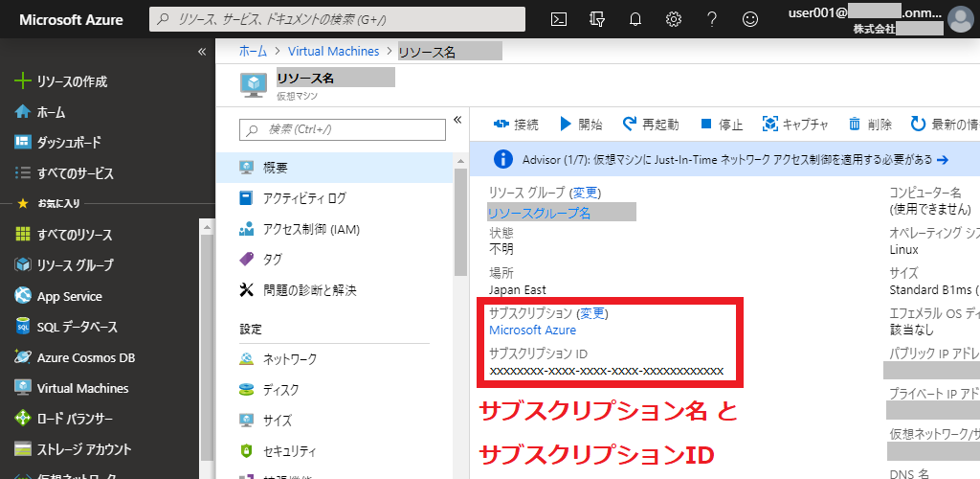Open the Cloud Shell icon
This screenshot has height=479, width=980.
pyautogui.click(x=559, y=19)
